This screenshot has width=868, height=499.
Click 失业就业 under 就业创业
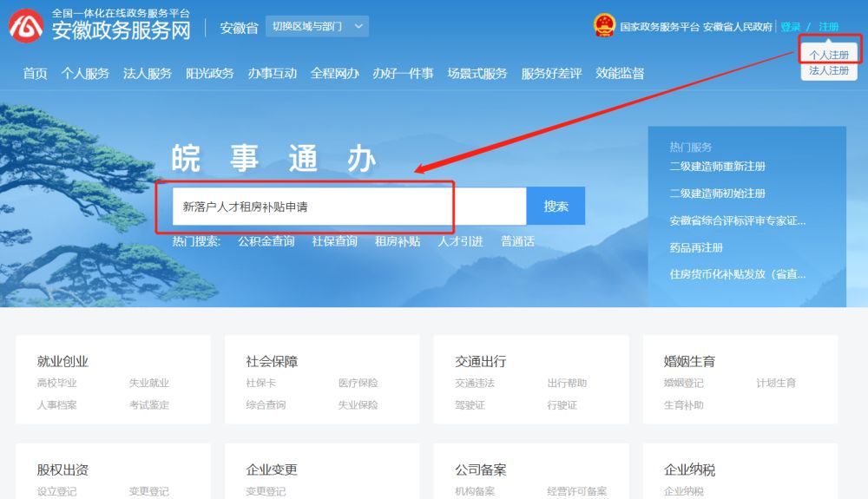149,383
